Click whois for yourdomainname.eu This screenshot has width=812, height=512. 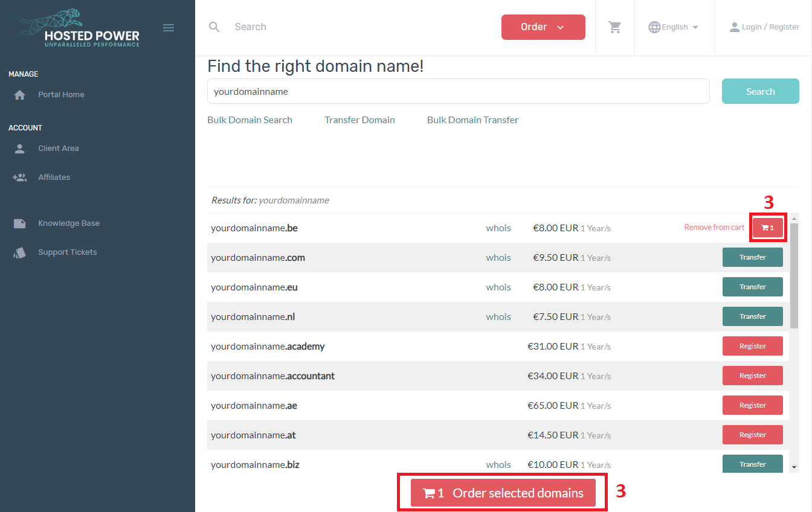pyautogui.click(x=498, y=287)
